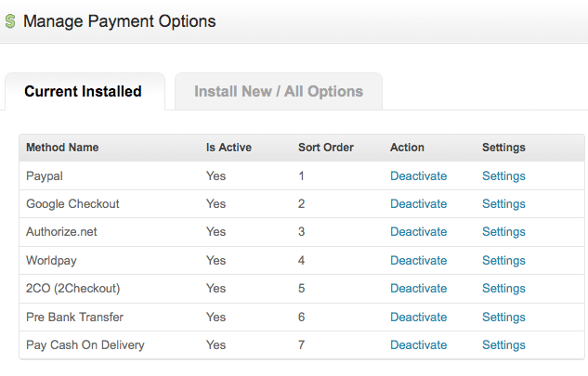Click the Method Name column header
This screenshot has width=588, height=376.
click(62, 148)
